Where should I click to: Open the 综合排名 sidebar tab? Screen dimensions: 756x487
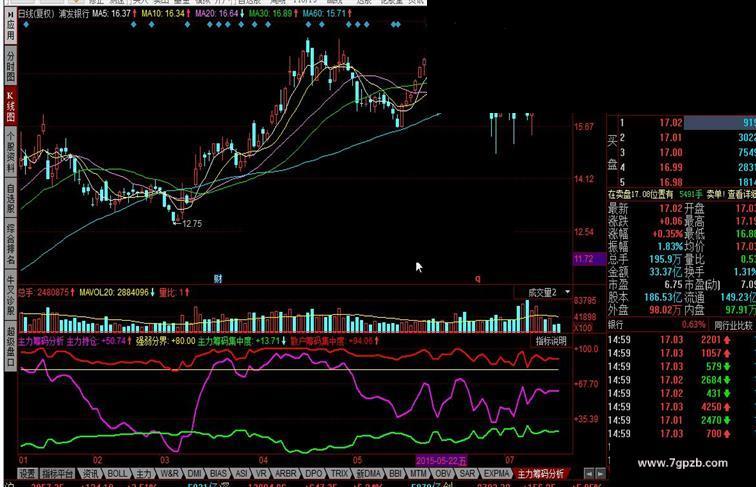tap(11, 244)
